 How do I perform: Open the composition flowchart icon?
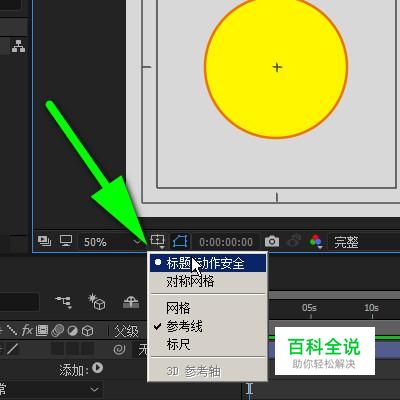tap(18, 46)
